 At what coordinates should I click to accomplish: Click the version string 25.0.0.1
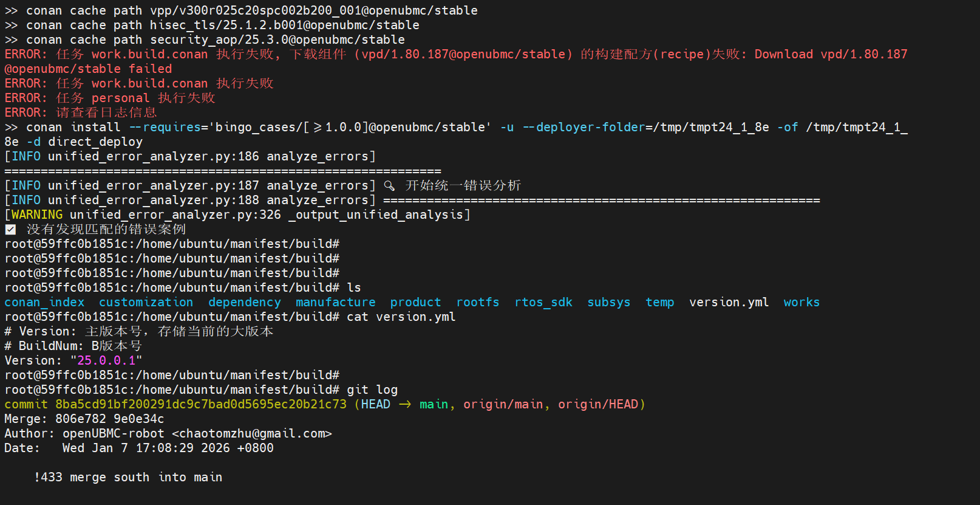click(x=106, y=360)
